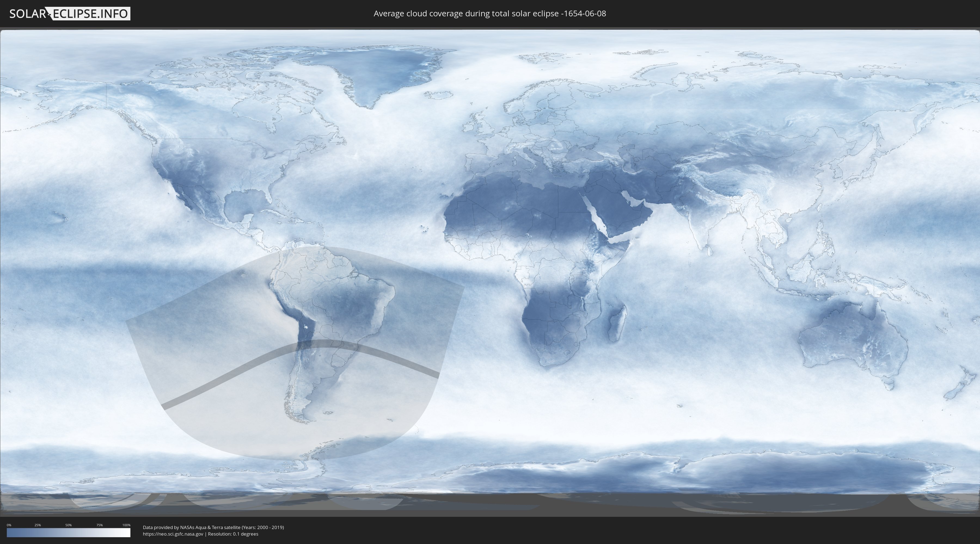Click the 100% legend label
The width and height of the screenshot is (980, 544).
pyautogui.click(x=126, y=525)
